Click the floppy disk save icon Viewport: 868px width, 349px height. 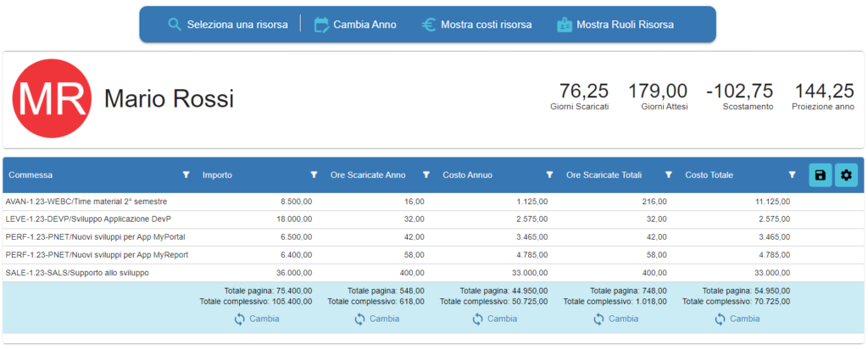(x=821, y=175)
